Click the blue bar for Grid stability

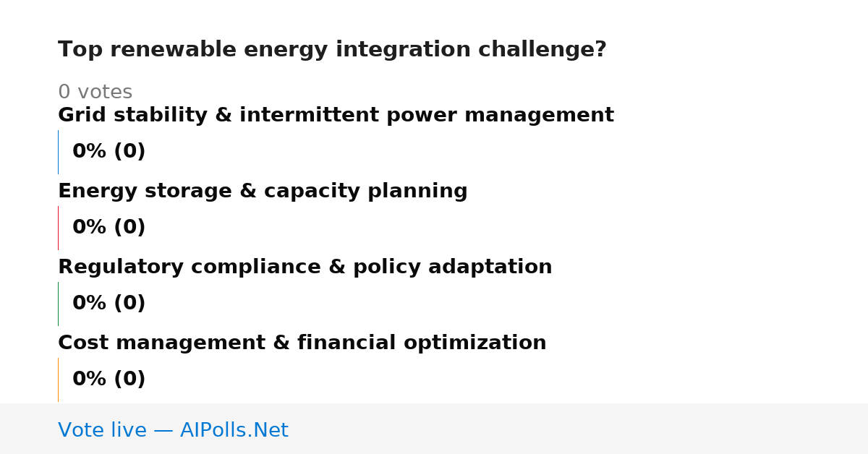[x=58, y=152]
